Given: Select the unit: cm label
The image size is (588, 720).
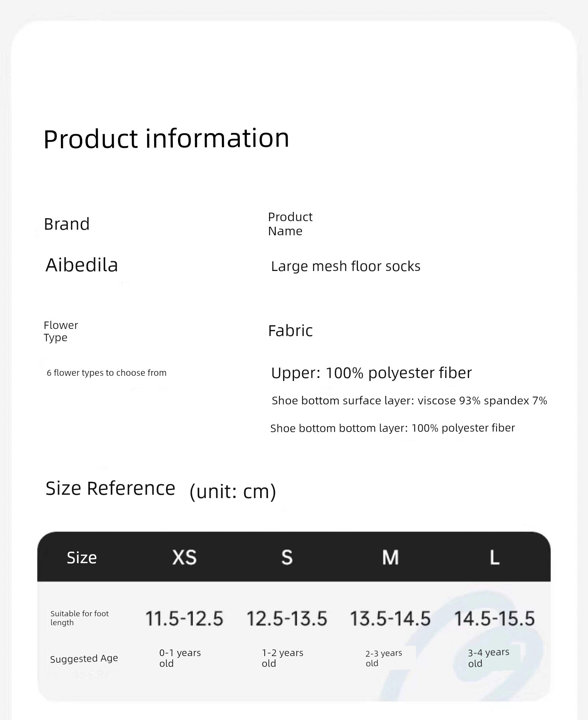Looking at the screenshot, I should [x=233, y=491].
